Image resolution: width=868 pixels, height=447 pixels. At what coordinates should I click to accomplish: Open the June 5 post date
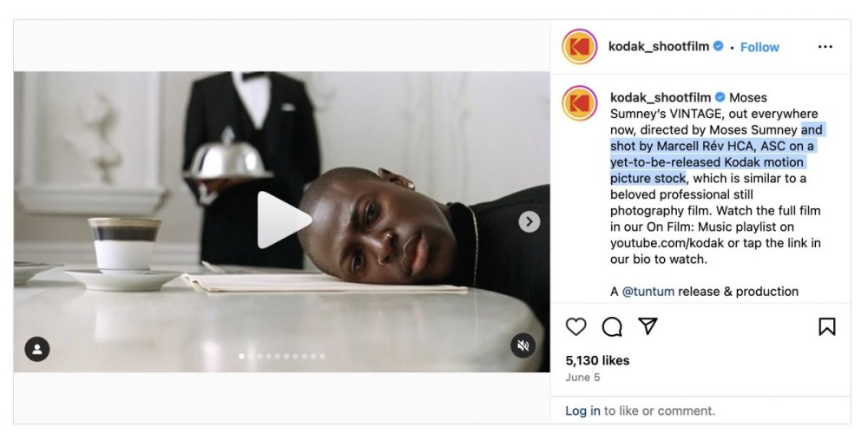(582, 378)
